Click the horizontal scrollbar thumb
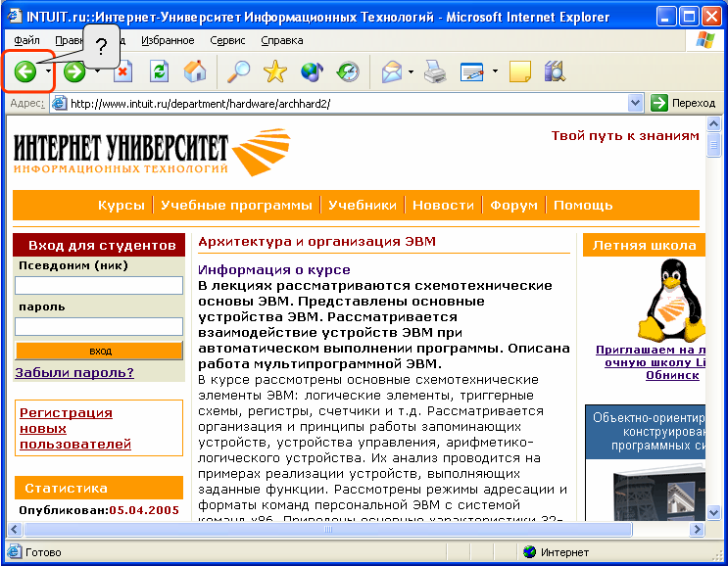This screenshot has height=566, width=728. [328, 529]
